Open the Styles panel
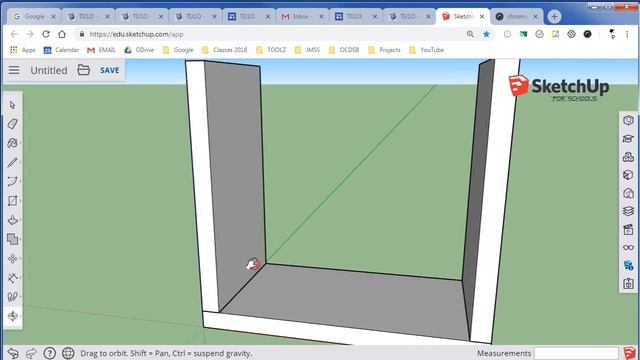The width and height of the screenshot is (640, 360). [x=628, y=193]
